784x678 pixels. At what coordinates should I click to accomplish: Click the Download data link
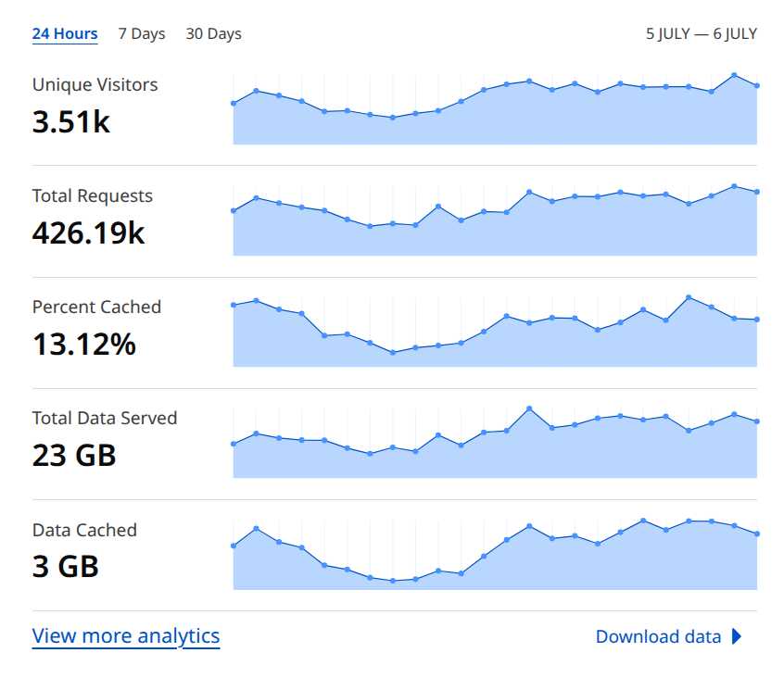pyautogui.click(x=658, y=636)
